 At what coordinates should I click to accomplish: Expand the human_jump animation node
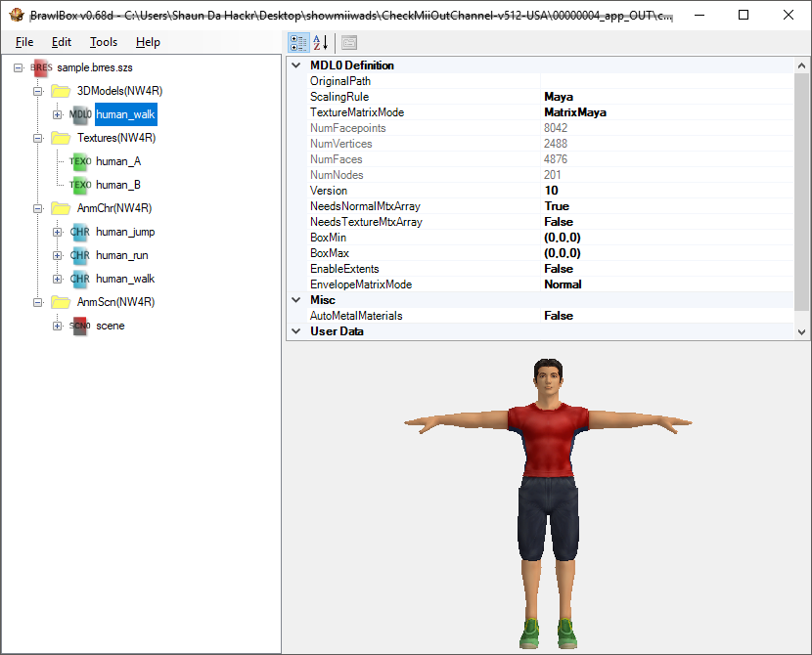pyautogui.click(x=57, y=232)
